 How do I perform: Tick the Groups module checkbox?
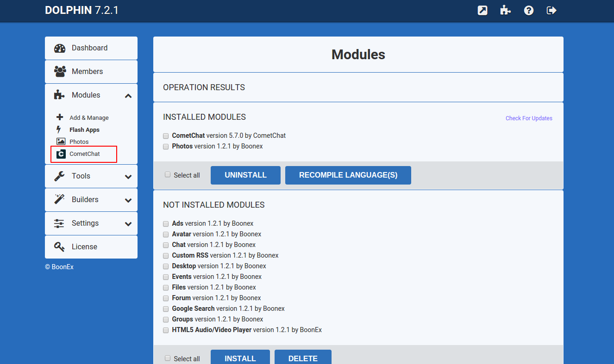[x=166, y=320]
